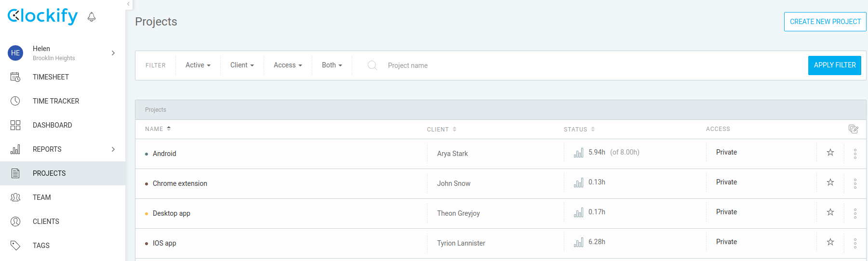
Task: Open the Access filter dropdown
Action: [x=288, y=65]
